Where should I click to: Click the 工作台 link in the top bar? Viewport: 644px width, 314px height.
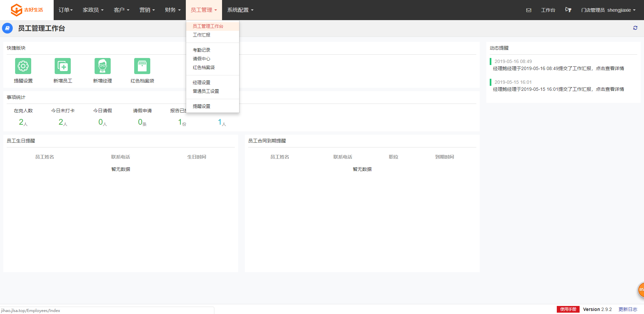tap(548, 10)
